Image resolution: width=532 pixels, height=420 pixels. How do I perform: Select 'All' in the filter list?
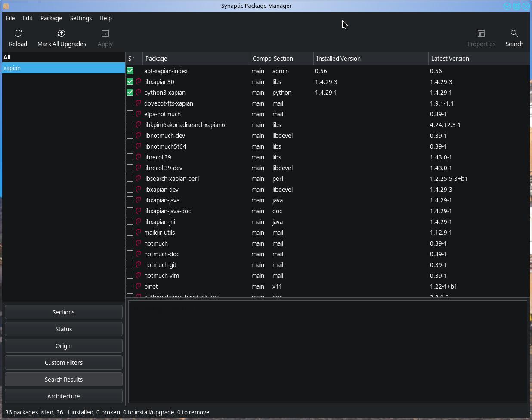tap(63, 57)
